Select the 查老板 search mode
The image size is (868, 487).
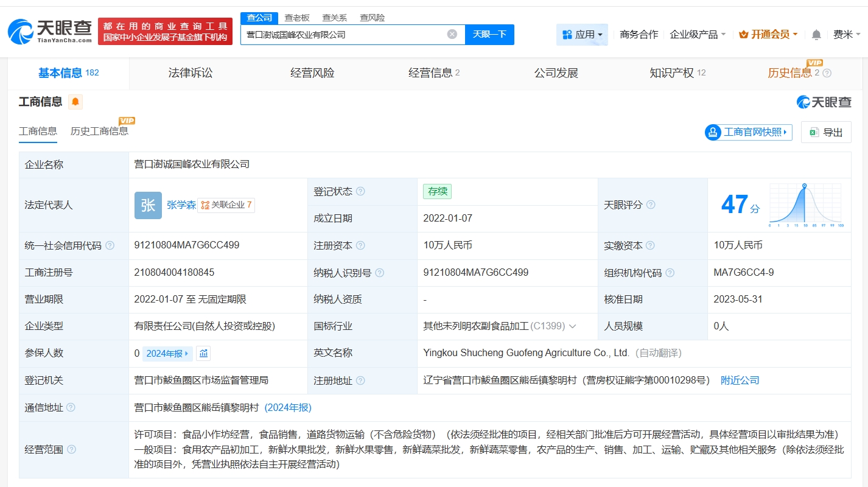coord(297,18)
